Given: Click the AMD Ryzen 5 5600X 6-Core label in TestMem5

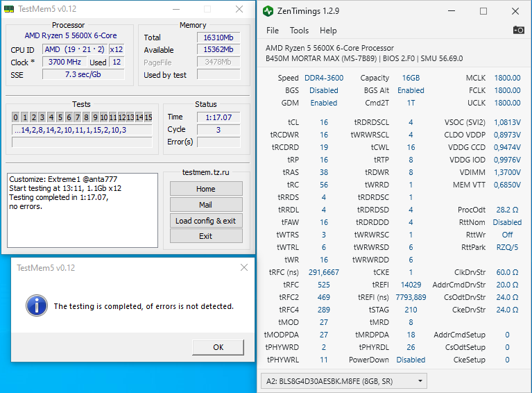Looking at the screenshot, I should (x=71, y=35).
